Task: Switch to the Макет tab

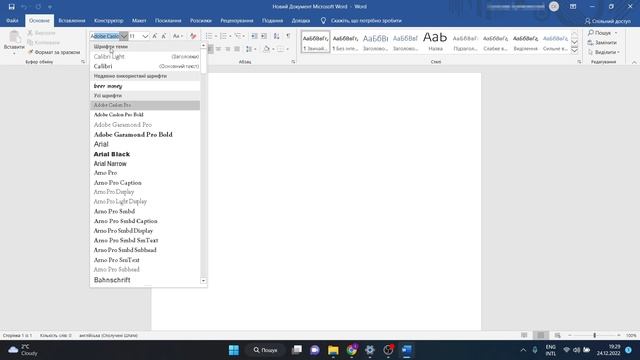Action: pos(139,20)
